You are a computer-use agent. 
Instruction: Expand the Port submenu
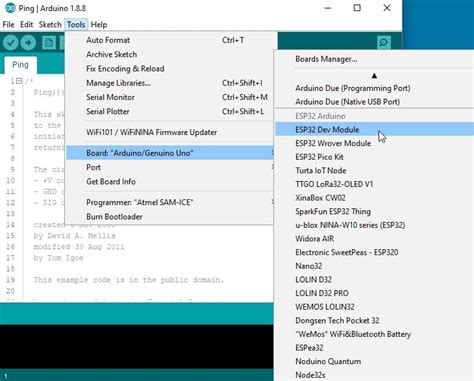click(170, 167)
